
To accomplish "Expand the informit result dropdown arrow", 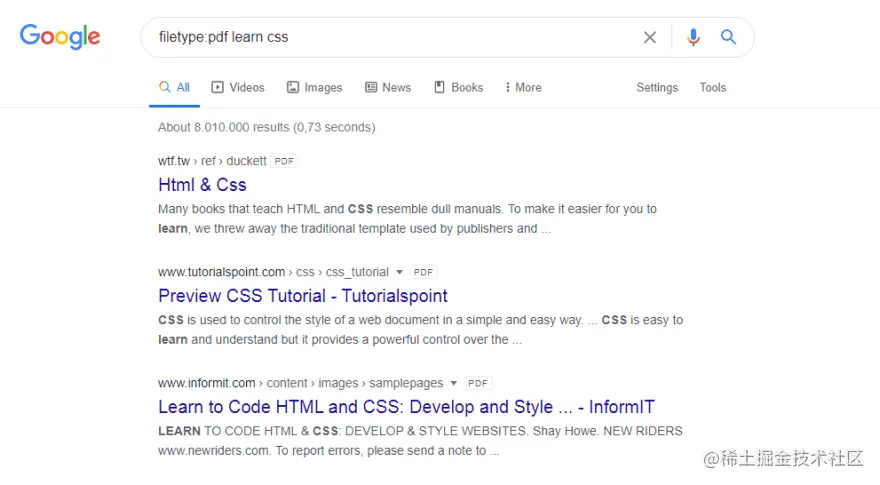I will (x=454, y=383).
